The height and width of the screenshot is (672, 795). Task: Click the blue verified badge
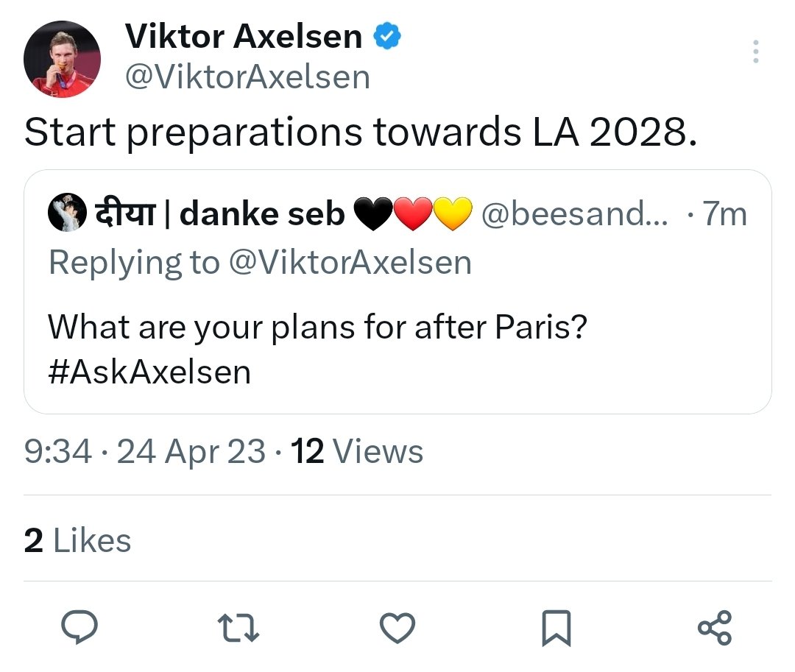[x=388, y=37]
